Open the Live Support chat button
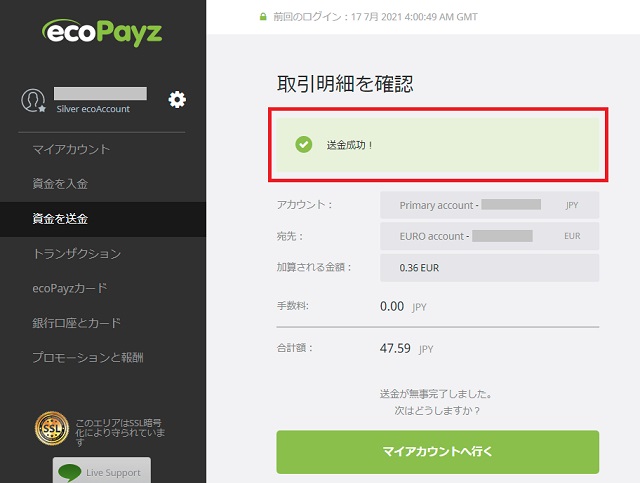Screen dimensions: 640x483 coord(101,471)
